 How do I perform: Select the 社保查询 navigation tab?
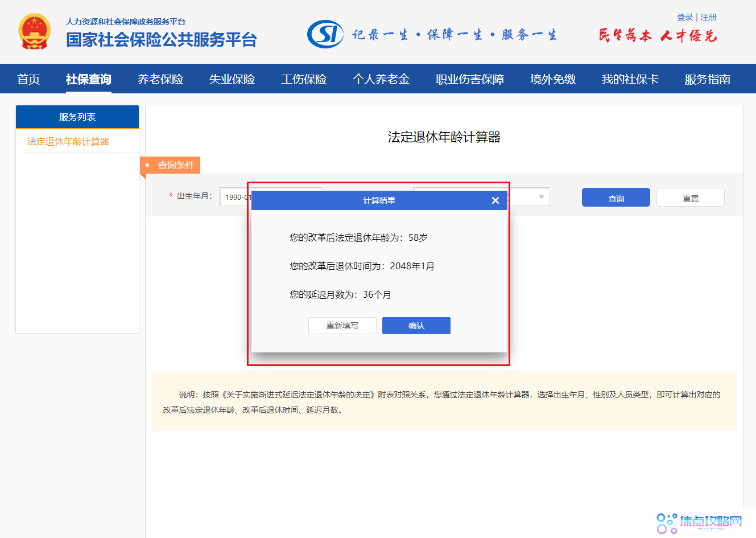click(x=88, y=79)
